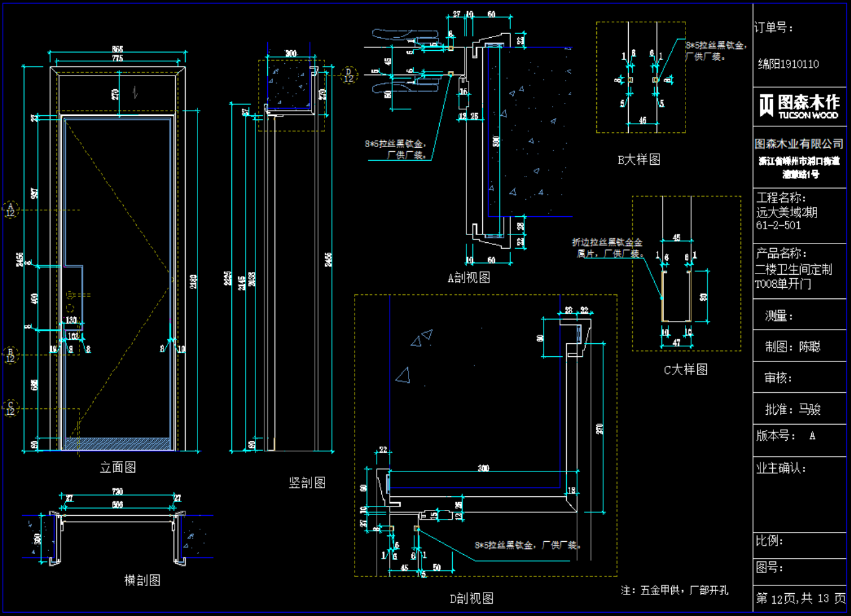Select the section marker A circle
The image size is (851, 616).
(10, 209)
